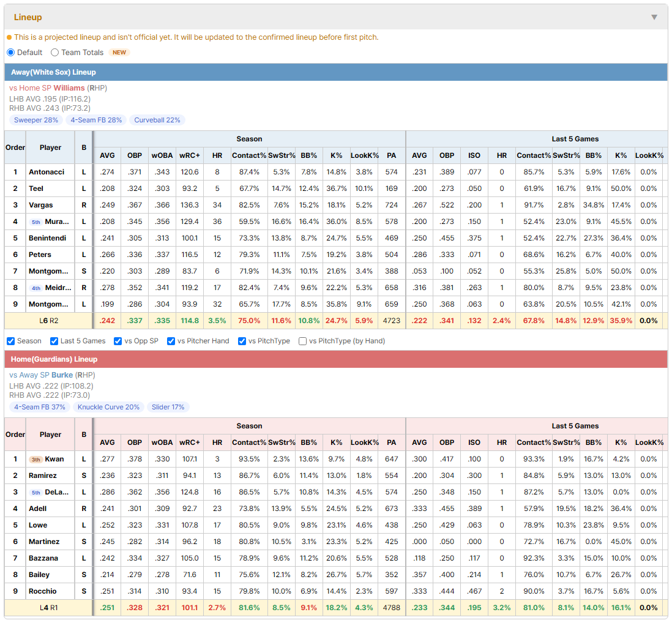
Task: Click player Rocchio in the home lineup
Action: (x=42, y=591)
